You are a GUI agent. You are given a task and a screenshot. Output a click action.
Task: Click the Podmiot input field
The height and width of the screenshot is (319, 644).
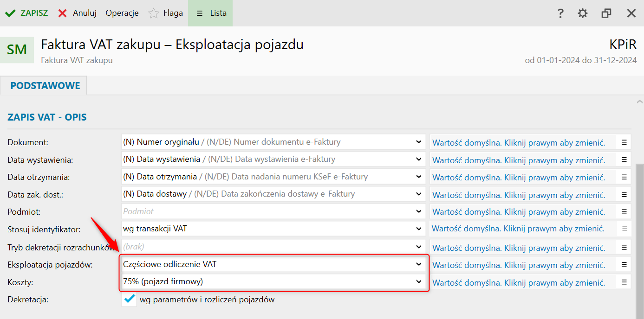[267, 211]
